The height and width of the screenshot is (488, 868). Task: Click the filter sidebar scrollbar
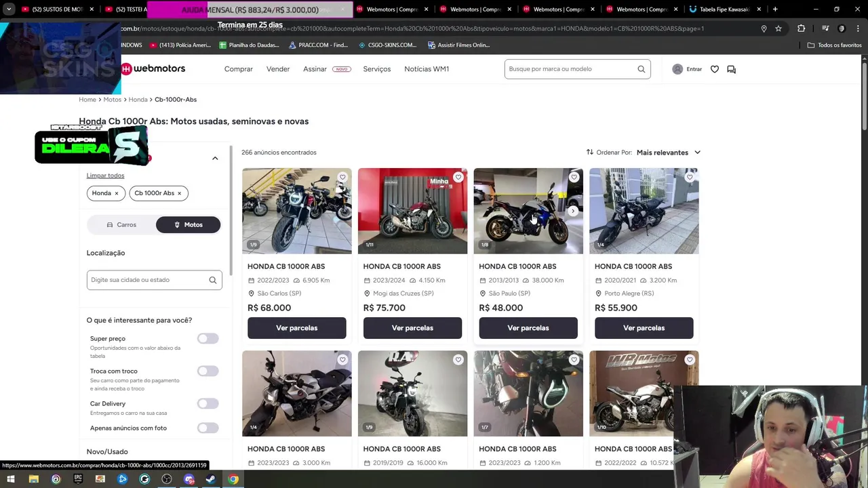231,210
